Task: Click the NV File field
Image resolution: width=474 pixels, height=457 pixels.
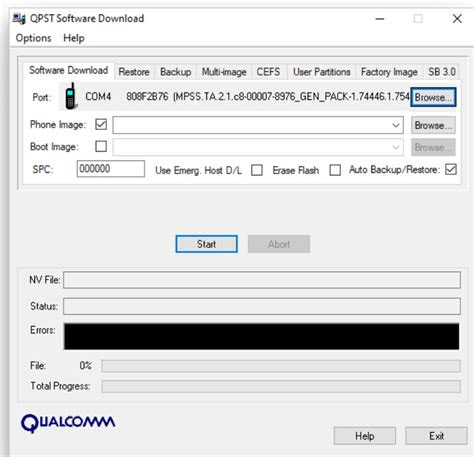Action: pos(262,280)
